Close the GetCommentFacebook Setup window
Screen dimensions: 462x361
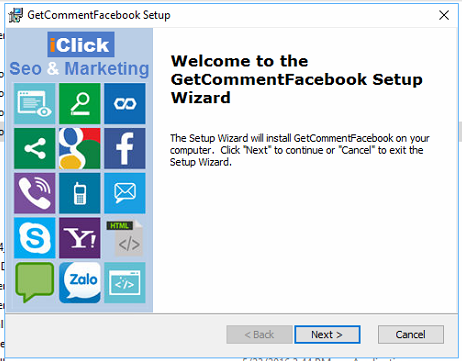[x=444, y=15]
